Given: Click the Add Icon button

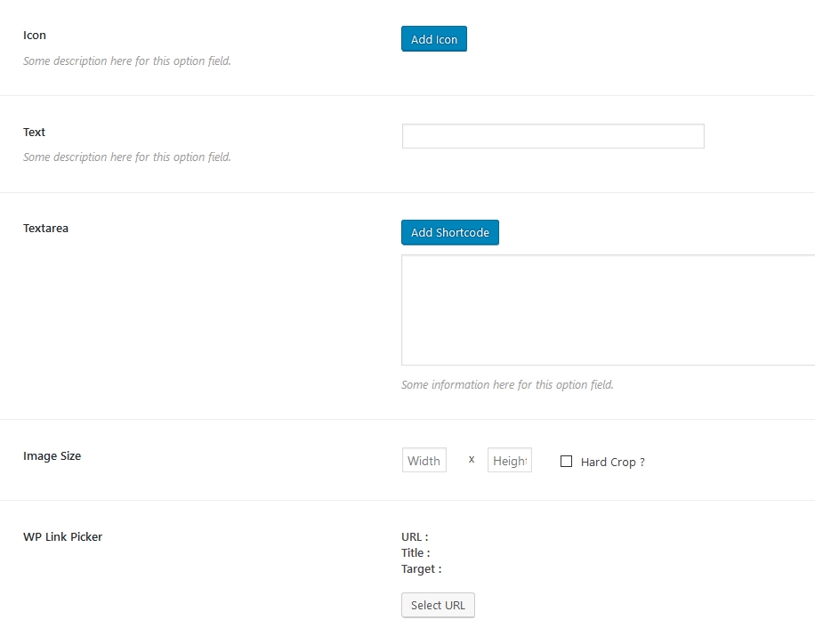Looking at the screenshot, I should [x=433, y=39].
